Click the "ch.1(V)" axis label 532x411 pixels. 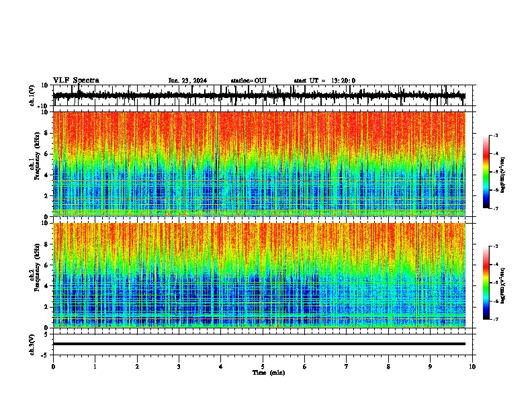tap(32, 95)
